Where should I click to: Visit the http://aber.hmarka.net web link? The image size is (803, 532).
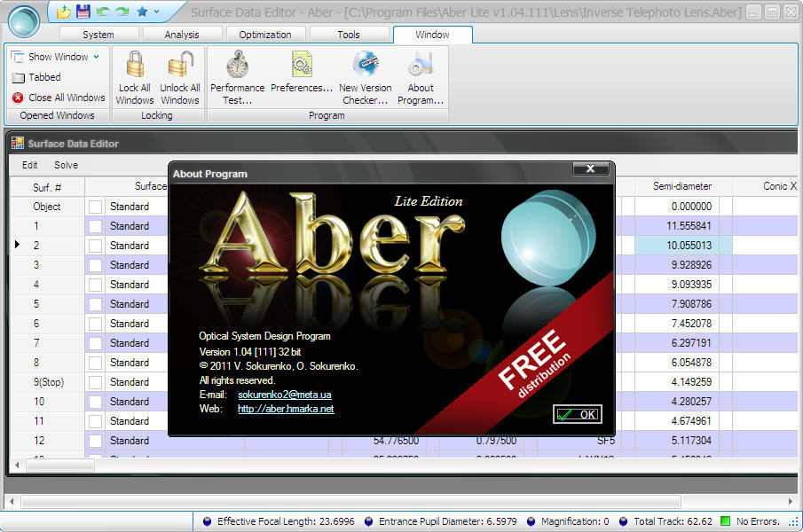[286, 409]
